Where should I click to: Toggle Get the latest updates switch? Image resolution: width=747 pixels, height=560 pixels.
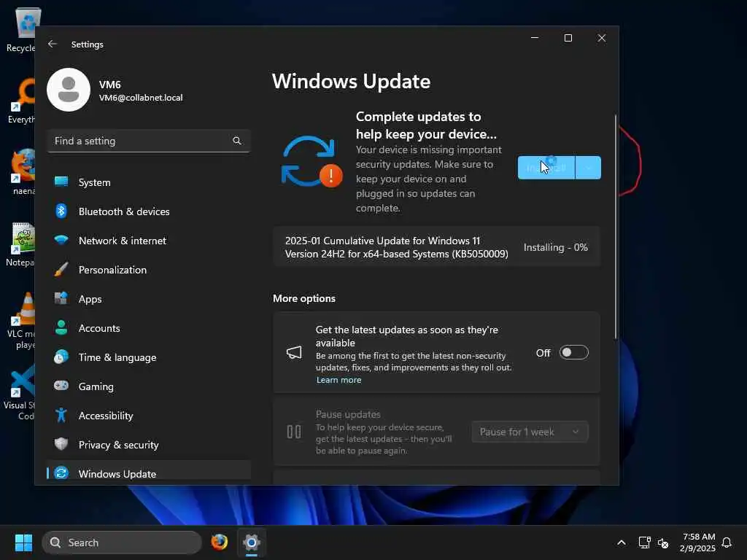pyautogui.click(x=573, y=352)
